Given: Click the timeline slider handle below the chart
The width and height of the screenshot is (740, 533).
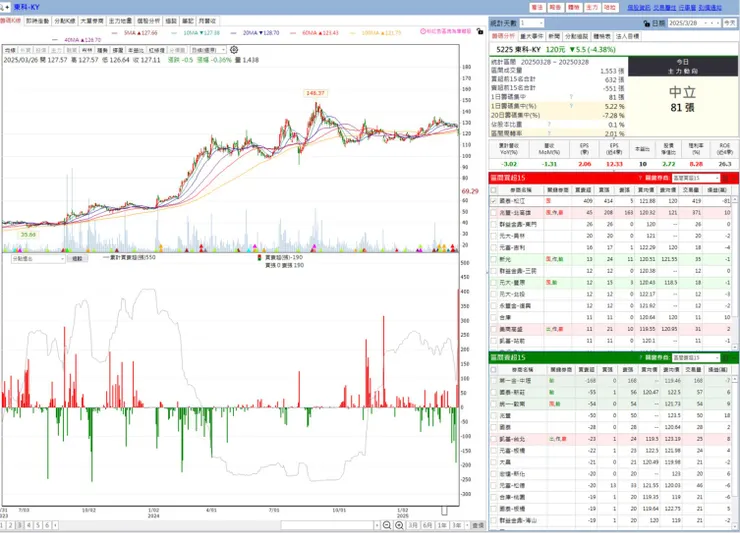Looking at the screenshot, I should pyautogui.click(x=444, y=510).
